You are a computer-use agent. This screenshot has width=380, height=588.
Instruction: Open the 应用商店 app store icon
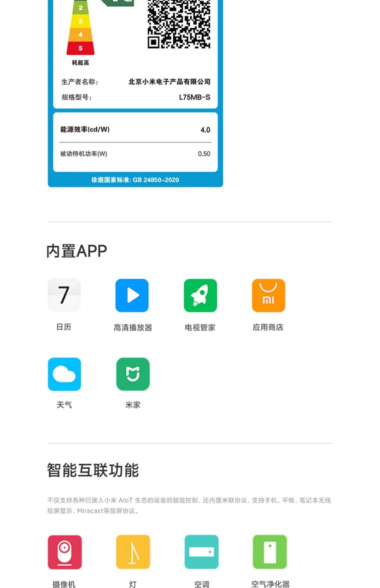[269, 295]
